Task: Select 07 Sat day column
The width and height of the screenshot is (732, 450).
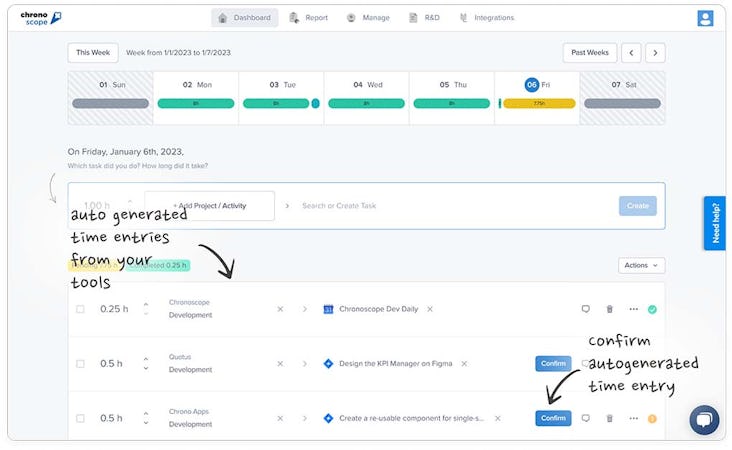Action: (x=622, y=98)
